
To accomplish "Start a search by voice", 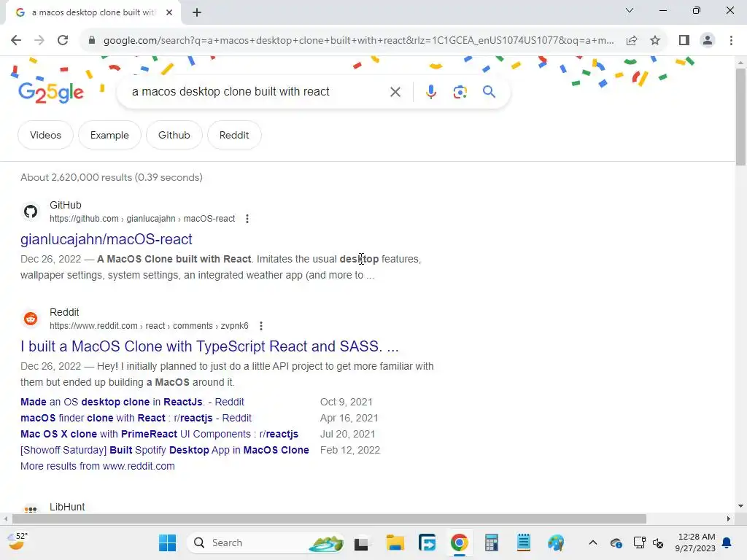I will coord(430,92).
